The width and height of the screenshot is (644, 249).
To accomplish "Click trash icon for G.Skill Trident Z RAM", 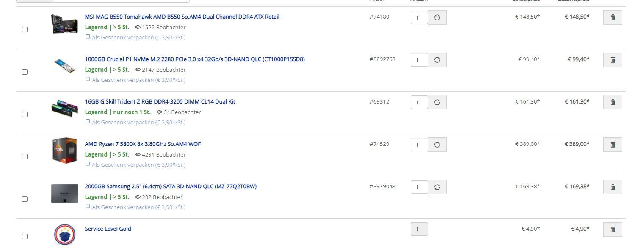I will pos(612,102).
